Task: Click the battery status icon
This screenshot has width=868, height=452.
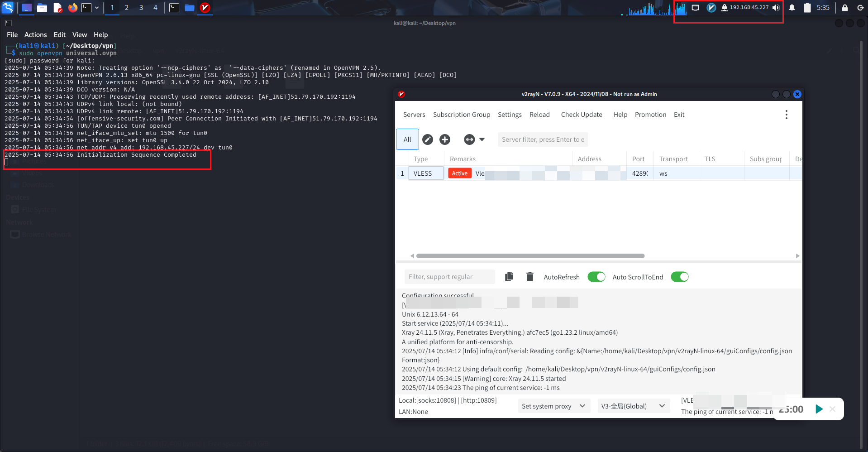Action: pos(807,8)
